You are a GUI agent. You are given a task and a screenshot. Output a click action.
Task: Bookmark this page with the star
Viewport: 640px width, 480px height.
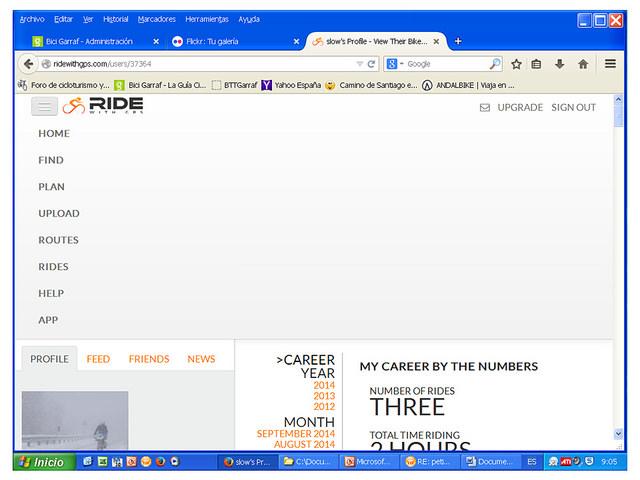pyautogui.click(x=516, y=64)
